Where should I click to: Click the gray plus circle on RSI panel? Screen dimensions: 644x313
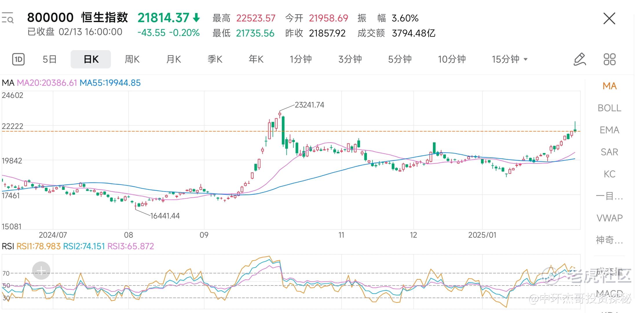pyautogui.click(x=41, y=271)
